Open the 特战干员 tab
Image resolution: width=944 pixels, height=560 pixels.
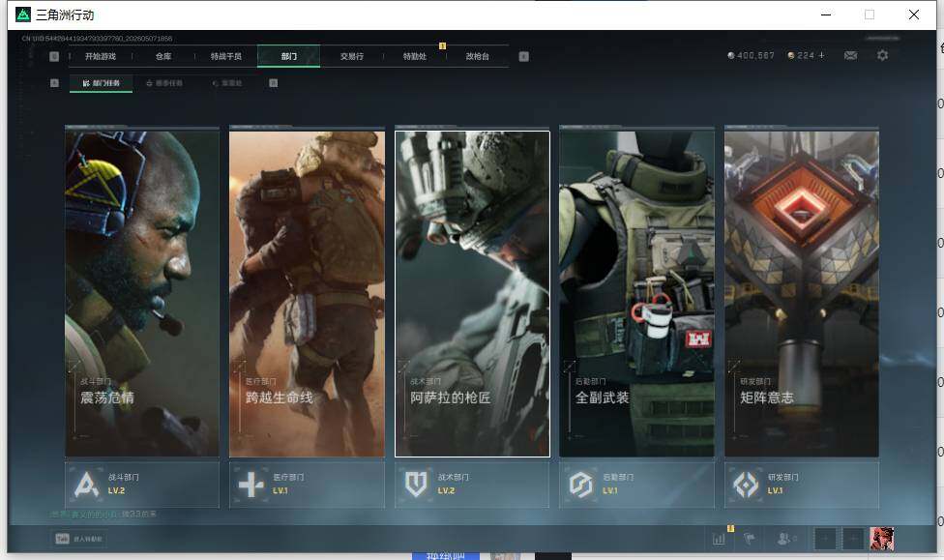(x=225, y=57)
